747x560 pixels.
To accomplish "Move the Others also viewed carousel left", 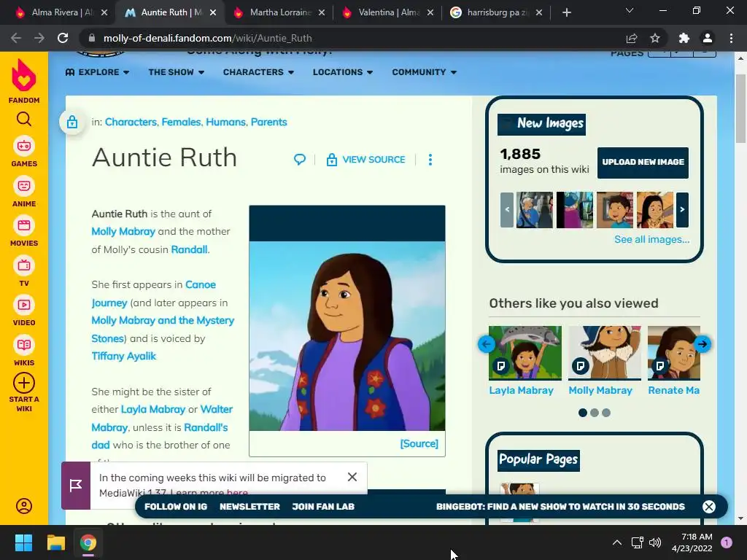I will coord(486,344).
